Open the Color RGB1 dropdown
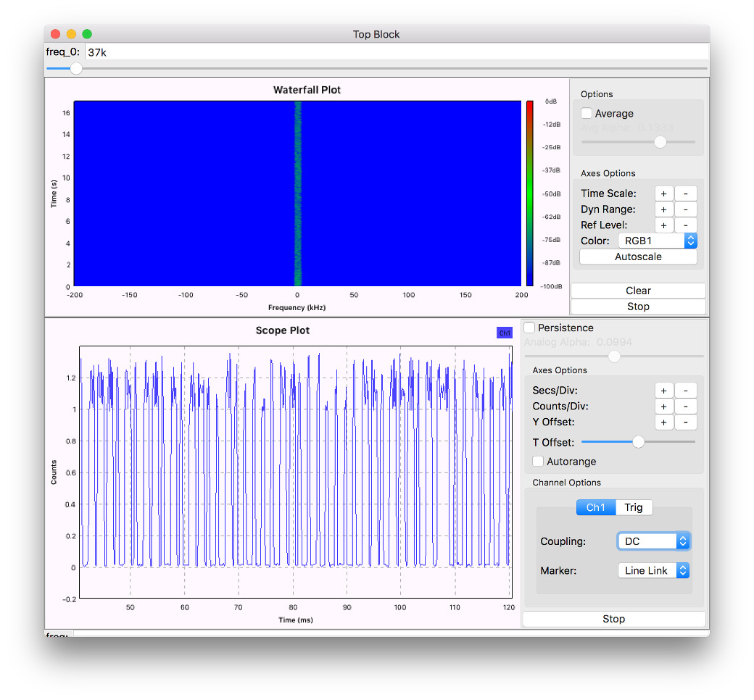Viewport: 754px width, 700px height. click(658, 241)
